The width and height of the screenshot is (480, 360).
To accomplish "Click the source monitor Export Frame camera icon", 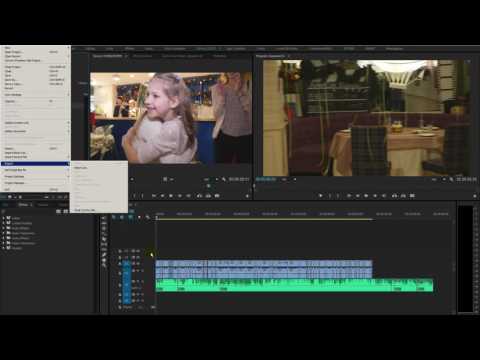I will click(x=217, y=196).
